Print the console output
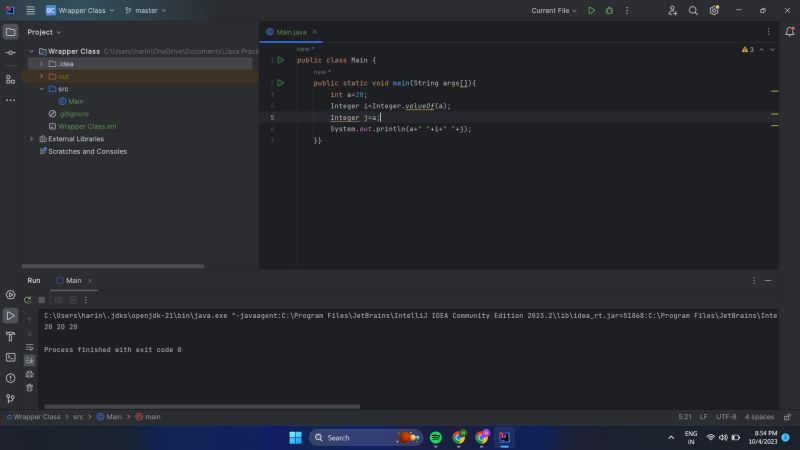 click(30, 374)
